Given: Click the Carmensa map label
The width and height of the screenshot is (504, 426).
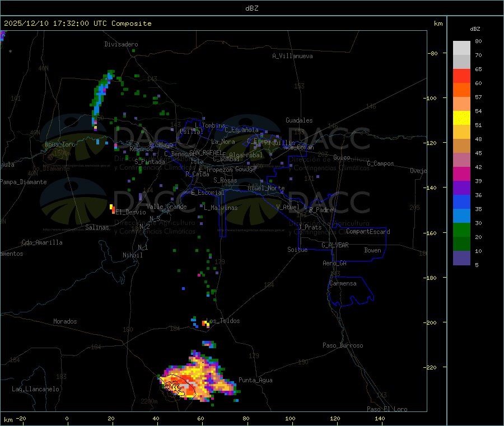Looking at the screenshot, I should click(343, 283).
